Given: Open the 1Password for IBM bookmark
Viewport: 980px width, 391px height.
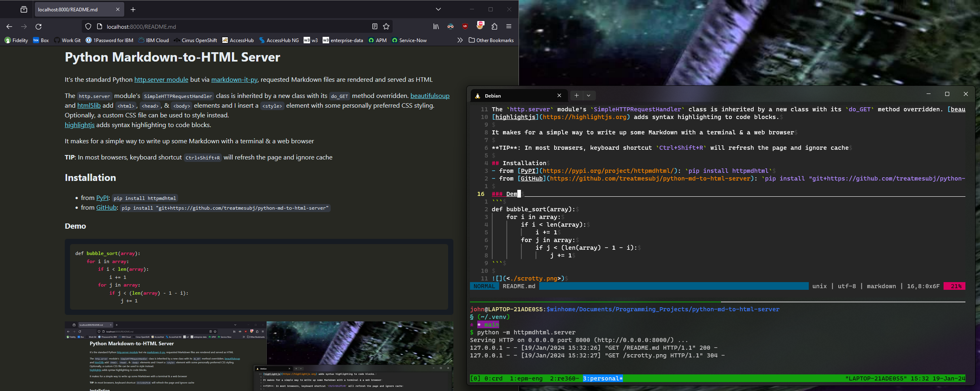Looking at the screenshot, I should pyautogui.click(x=109, y=40).
